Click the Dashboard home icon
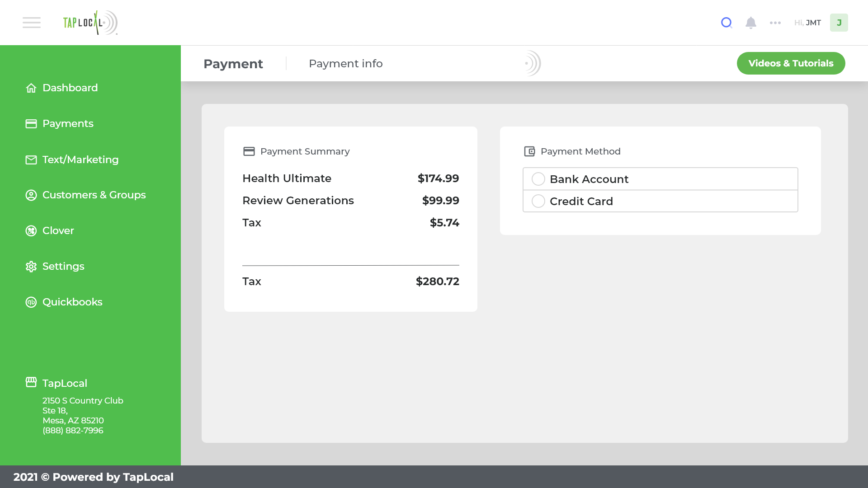This screenshot has height=488, width=868. pyautogui.click(x=31, y=88)
